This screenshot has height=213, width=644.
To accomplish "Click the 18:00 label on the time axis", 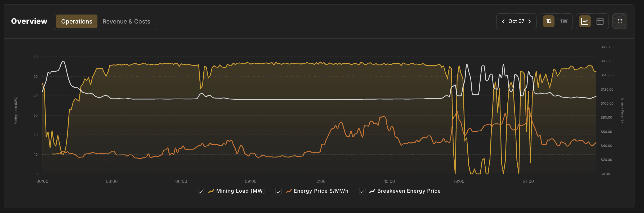I will [459, 181].
